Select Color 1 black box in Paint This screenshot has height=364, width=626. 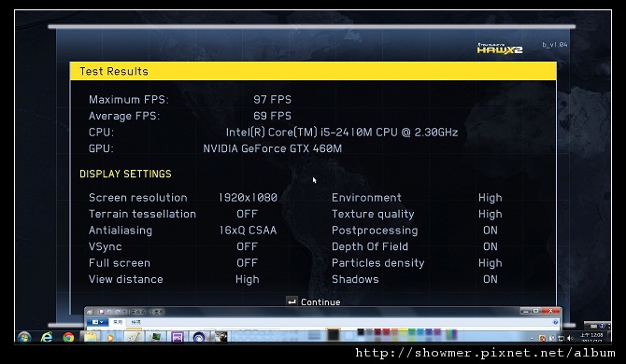[333, 335]
